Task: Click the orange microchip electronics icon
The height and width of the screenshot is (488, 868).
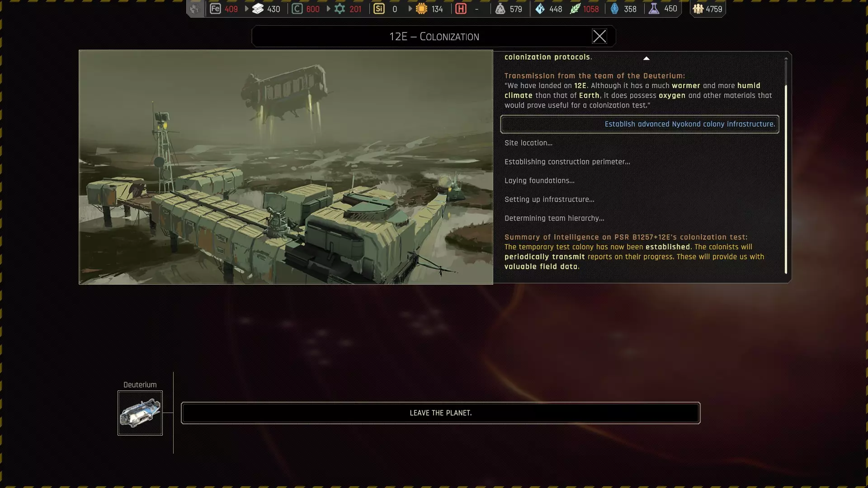Action: [421, 9]
